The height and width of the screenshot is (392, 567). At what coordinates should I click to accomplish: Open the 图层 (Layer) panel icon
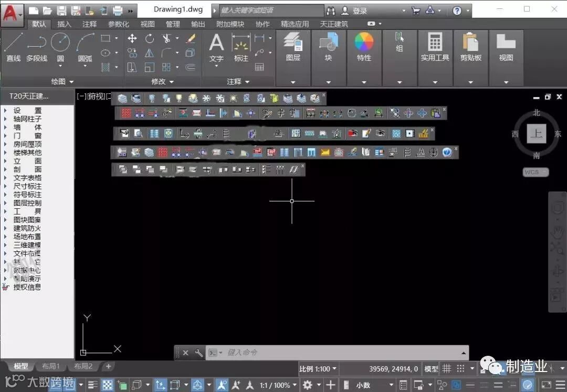tap(293, 47)
